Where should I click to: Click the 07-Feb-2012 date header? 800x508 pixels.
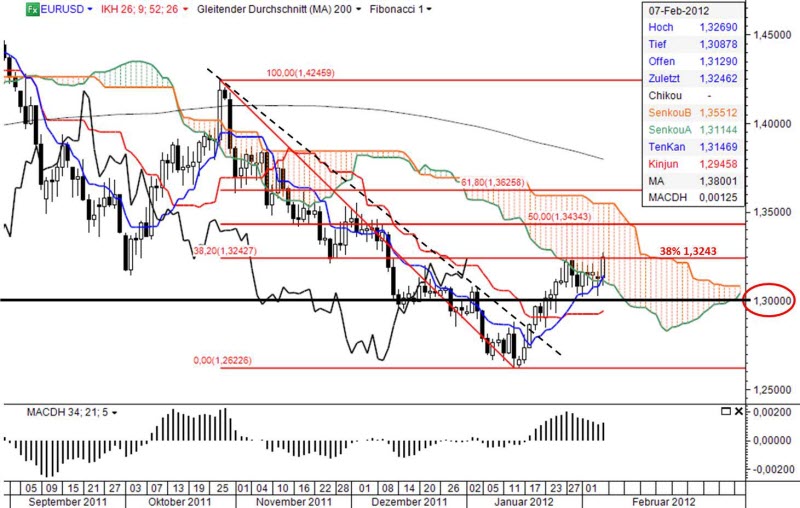pyautogui.click(x=679, y=11)
